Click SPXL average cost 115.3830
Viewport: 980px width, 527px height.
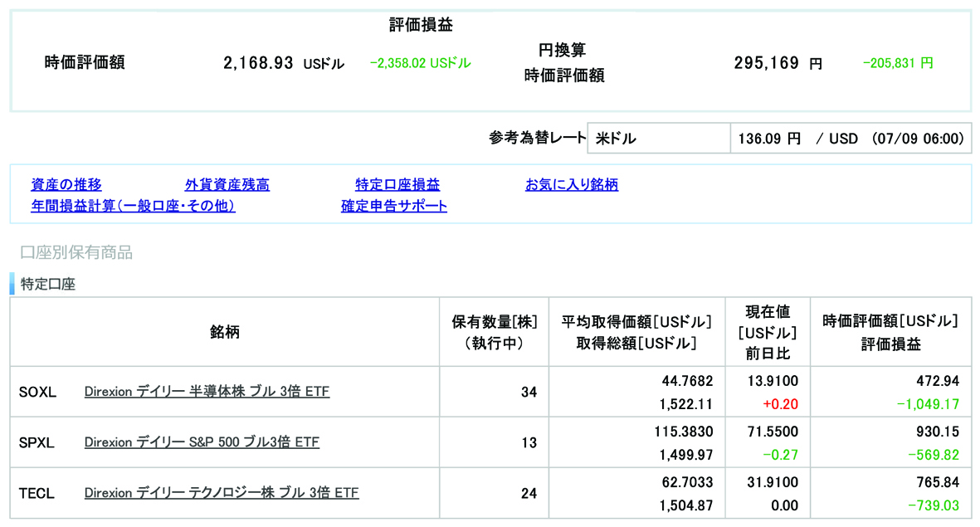click(684, 432)
